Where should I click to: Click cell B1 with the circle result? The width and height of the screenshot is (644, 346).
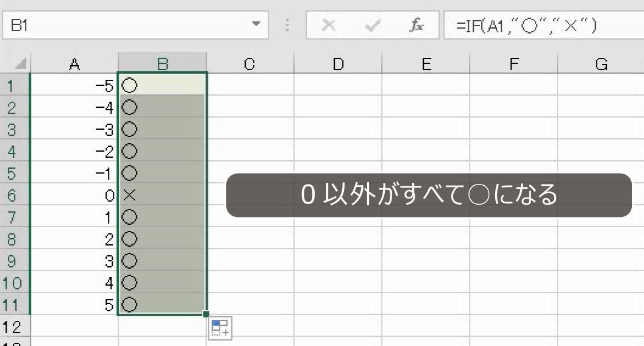point(163,85)
